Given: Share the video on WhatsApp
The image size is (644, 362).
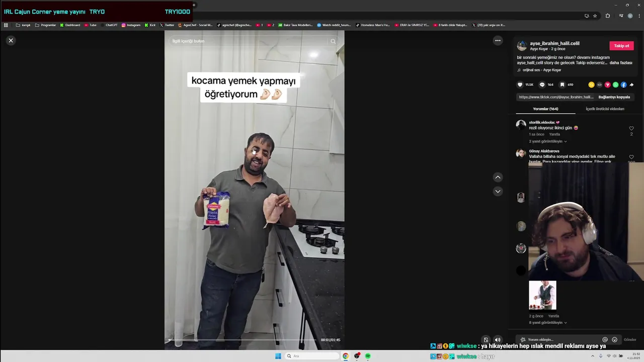Looking at the screenshot, I should tap(615, 84).
